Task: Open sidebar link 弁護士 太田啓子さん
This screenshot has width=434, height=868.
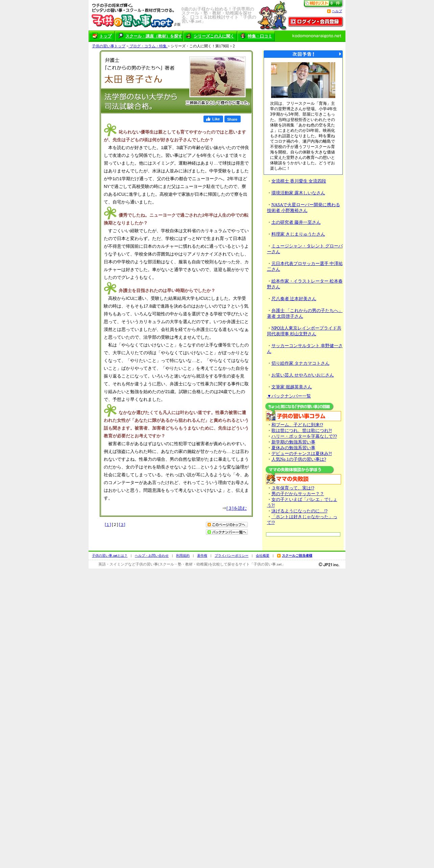Action: (x=305, y=313)
